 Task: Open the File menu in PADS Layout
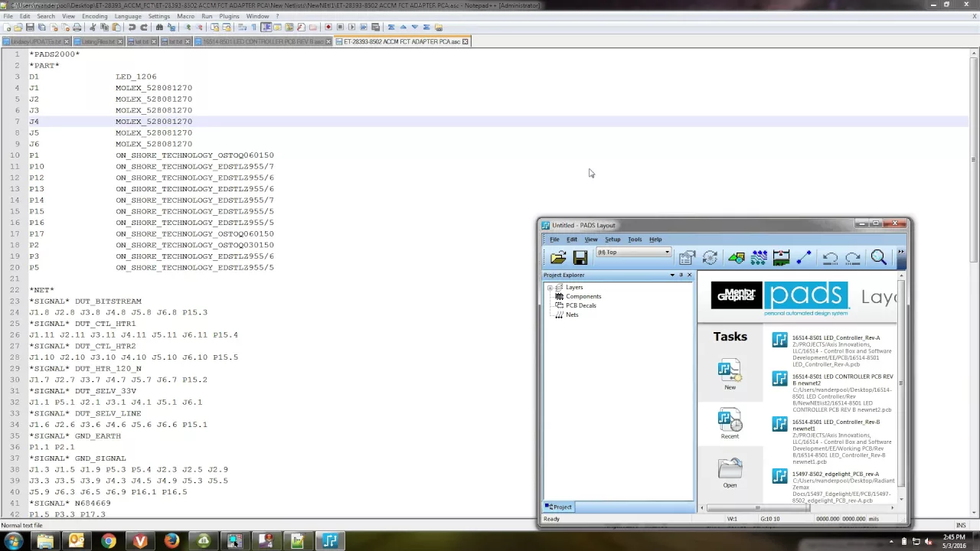coord(554,240)
